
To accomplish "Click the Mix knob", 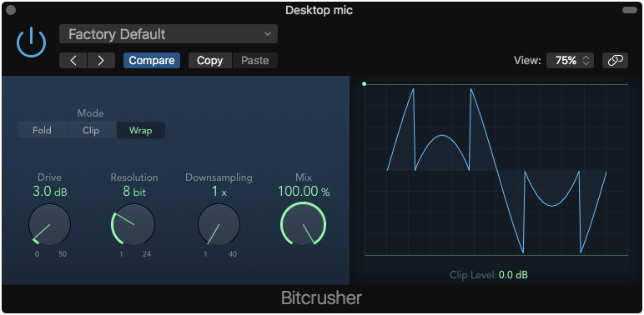I will pos(303,225).
